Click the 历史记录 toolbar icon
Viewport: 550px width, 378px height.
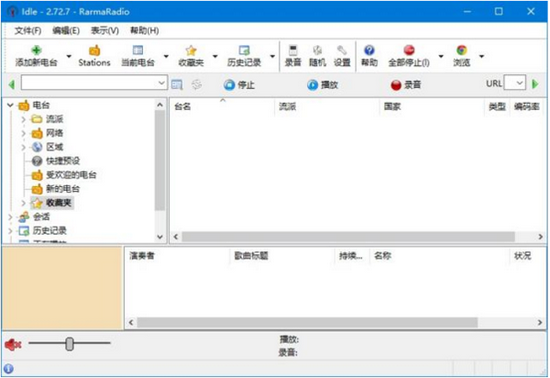[244, 50]
